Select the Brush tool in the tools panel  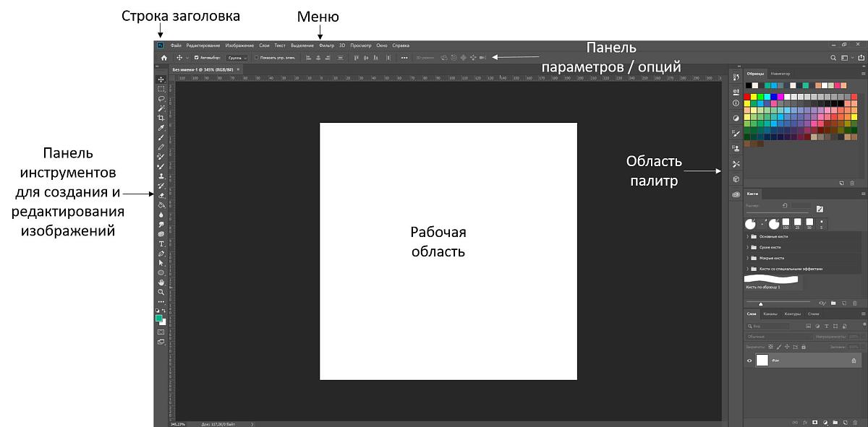tap(161, 138)
